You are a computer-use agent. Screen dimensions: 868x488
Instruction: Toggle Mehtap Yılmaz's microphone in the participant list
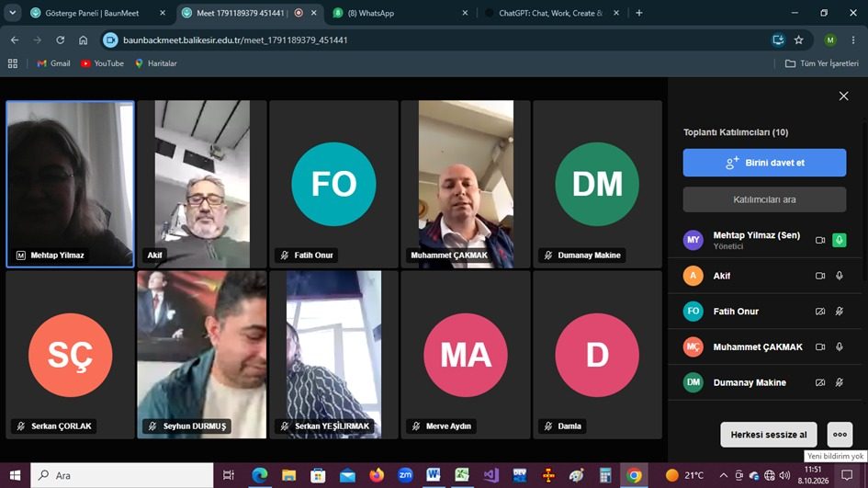(x=840, y=240)
